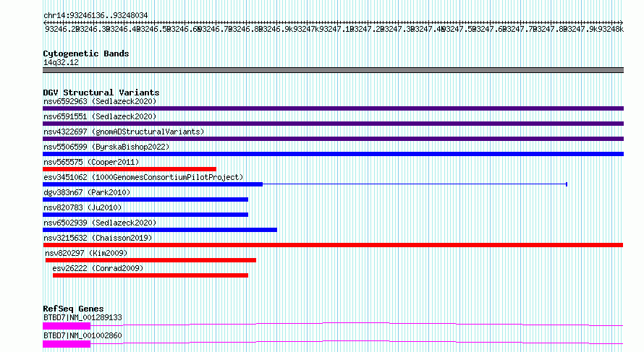Select the 14q32.12 band label
The width and height of the screenshot is (644, 352).
[61, 62]
